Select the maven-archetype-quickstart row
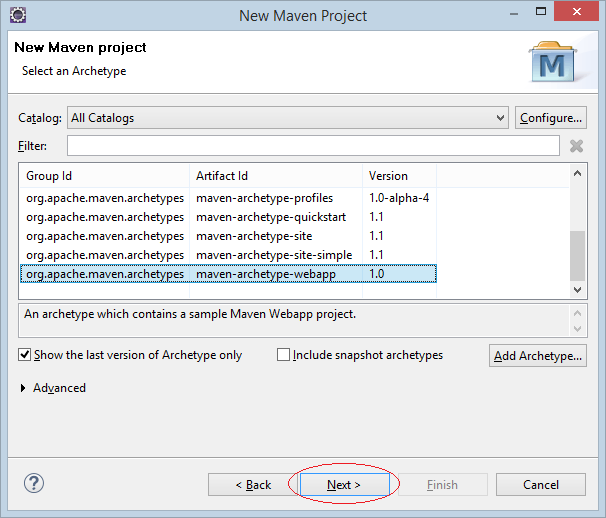 point(228,217)
